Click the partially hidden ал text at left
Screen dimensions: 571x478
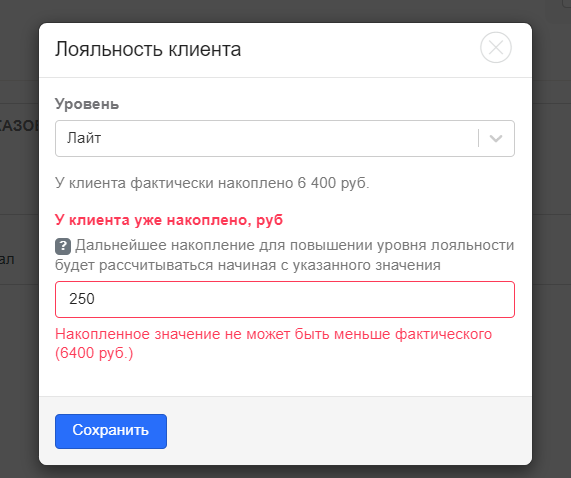click(7, 260)
